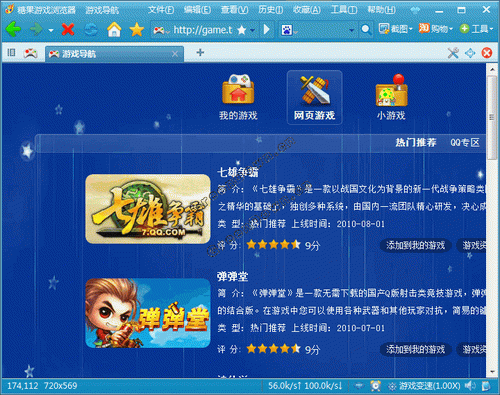This screenshot has width=500, height=395.
Task: Add 七雄争霸 to my games
Action: coord(415,246)
